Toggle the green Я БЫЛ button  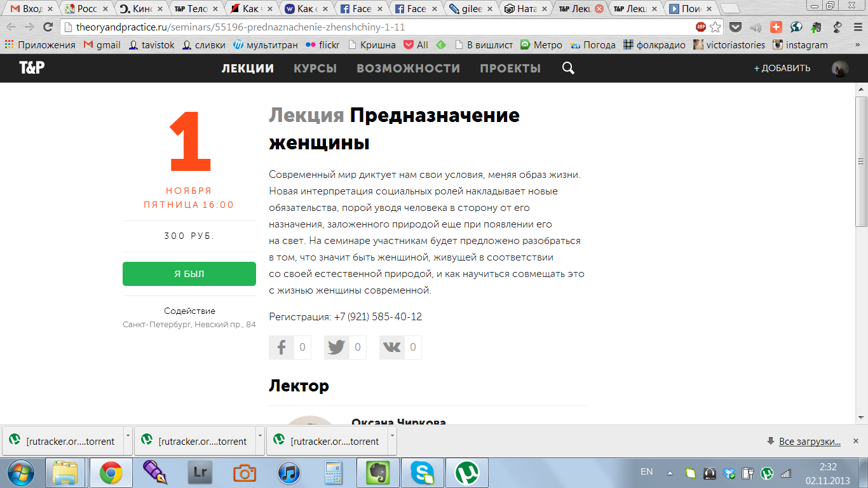(x=189, y=274)
